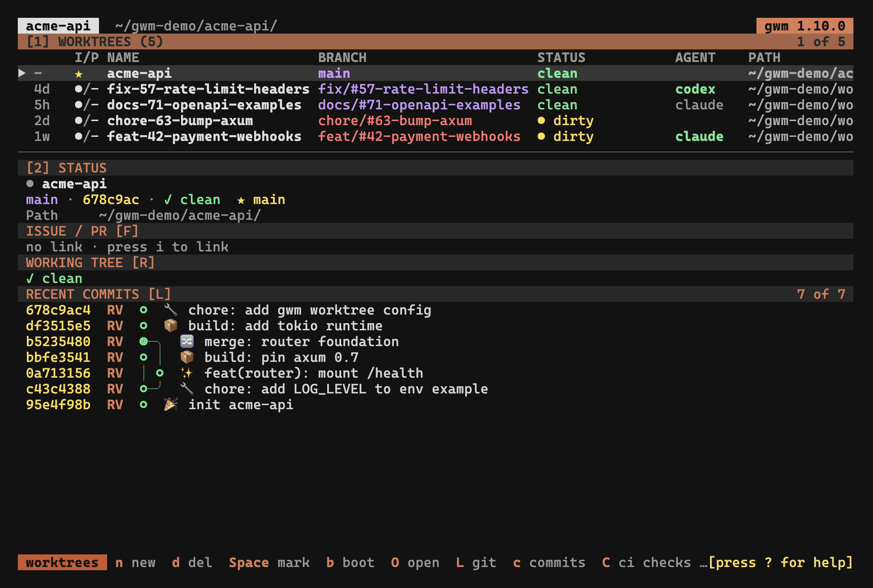Select the feat-42-payment-webhooks worktree row
The height and width of the screenshot is (588, 873).
[x=436, y=136]
